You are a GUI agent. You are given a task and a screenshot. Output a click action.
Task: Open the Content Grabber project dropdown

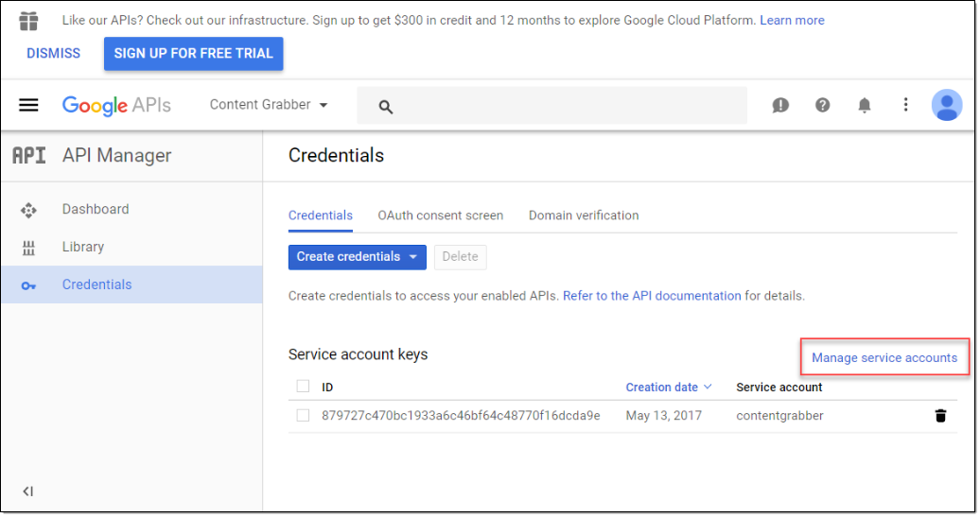(x=269, y=105)
